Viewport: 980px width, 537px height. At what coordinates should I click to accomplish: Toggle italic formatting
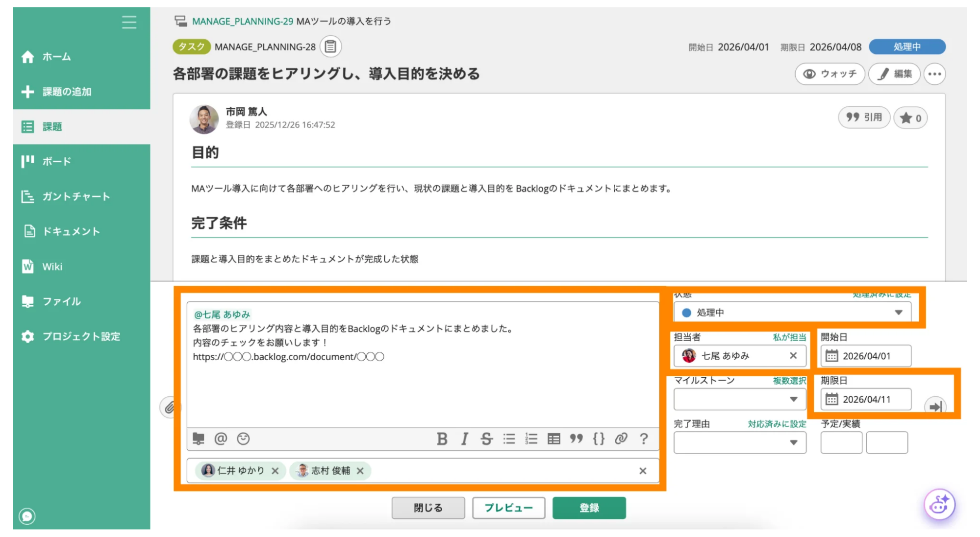coord(464,439)
